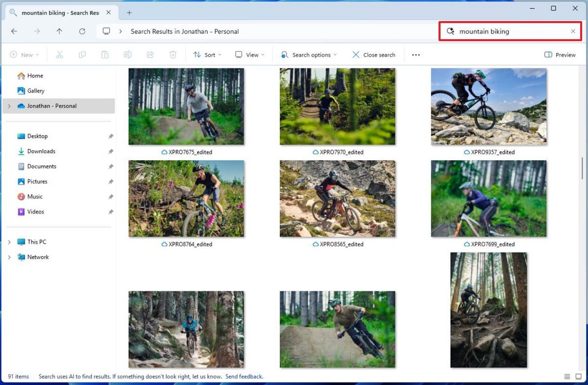Toggle the Preview pane
588x385 pixels.
tap(560, 54)
